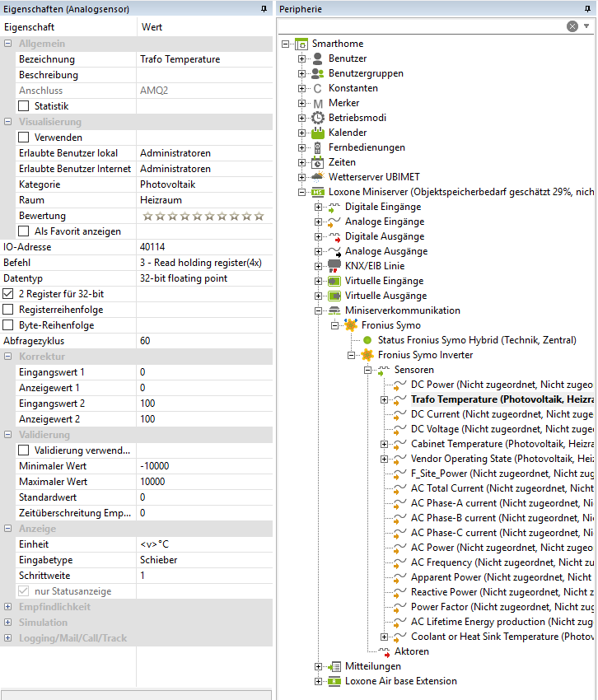
Task: Click the Benutzer person icon
Action: pos(318,58)
